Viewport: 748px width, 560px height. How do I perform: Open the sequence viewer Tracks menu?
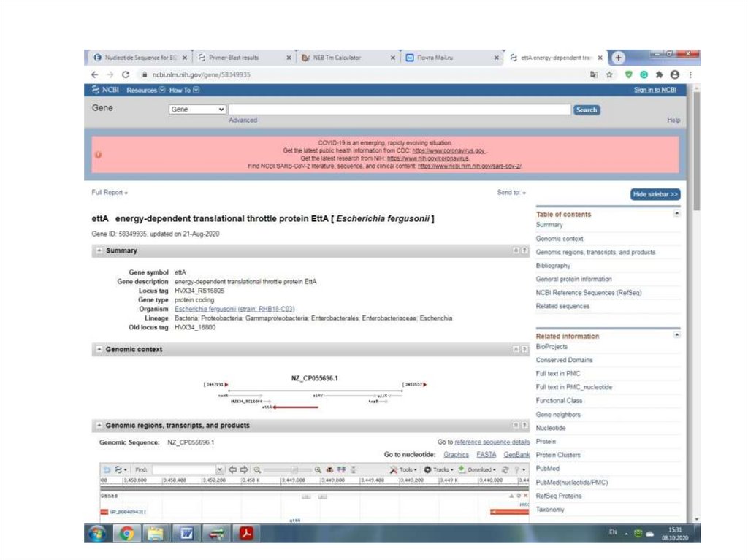click(x=438, y=470)
